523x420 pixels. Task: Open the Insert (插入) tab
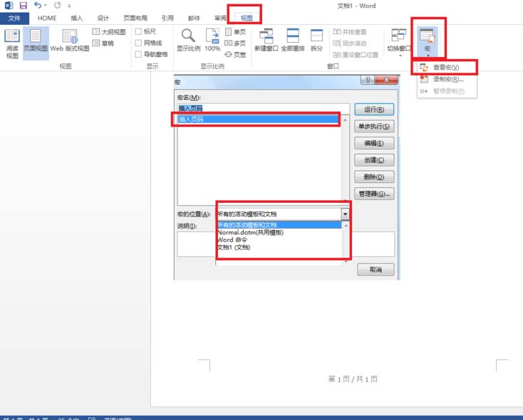77,18
